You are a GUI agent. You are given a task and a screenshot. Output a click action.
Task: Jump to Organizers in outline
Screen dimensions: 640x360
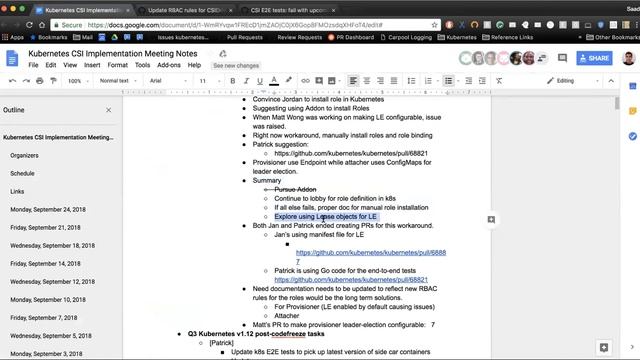(x=24, y=156)
